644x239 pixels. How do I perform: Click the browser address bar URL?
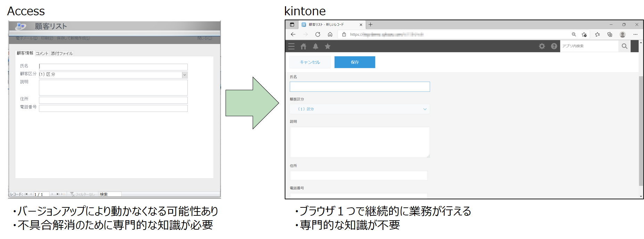tap(386, 34)
